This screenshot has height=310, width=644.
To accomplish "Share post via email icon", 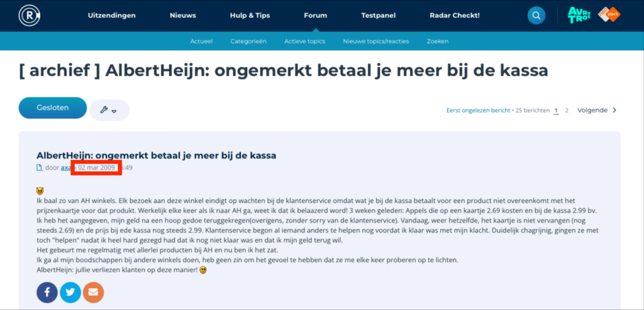I will click(x=93, y=292).
